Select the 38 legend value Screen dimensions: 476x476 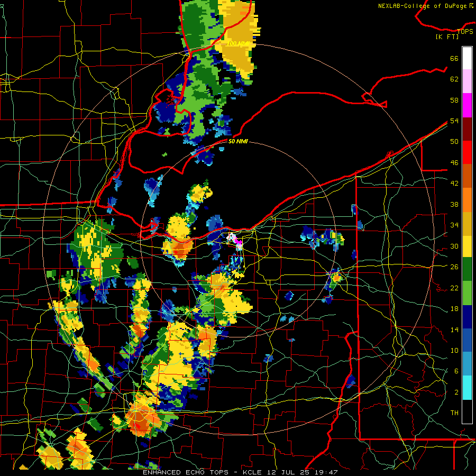[454, 204]
